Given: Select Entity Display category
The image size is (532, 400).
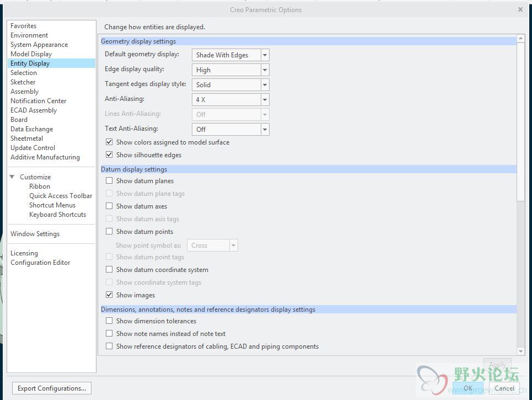Looking at the screenshot, I should coord(52,63).
